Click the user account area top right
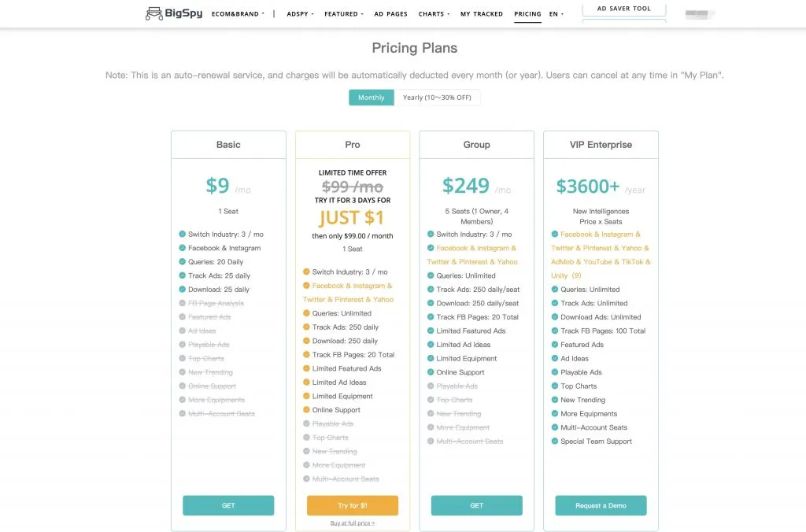Viewport: 806px width, 532px height. click(x=698, y=13)
